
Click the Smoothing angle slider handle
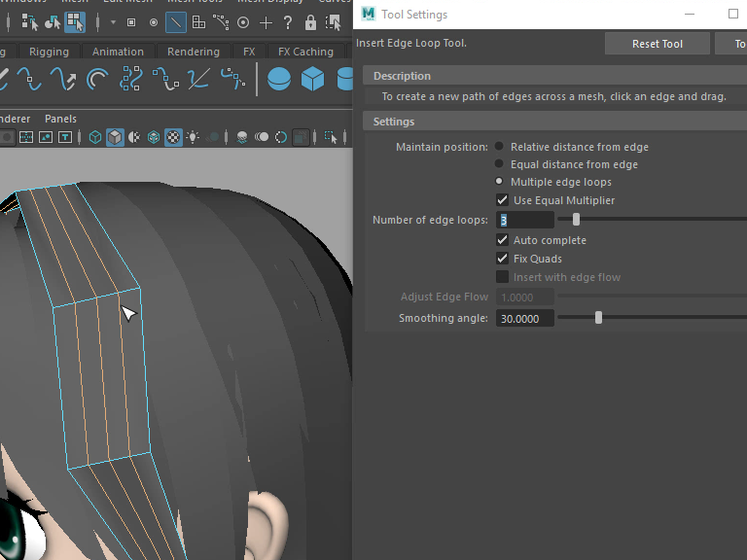click(x=598, y=318)
